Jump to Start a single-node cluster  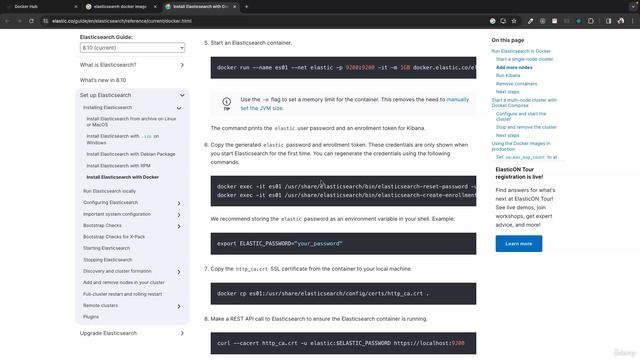pyautogui.click(x=524, y=59)
